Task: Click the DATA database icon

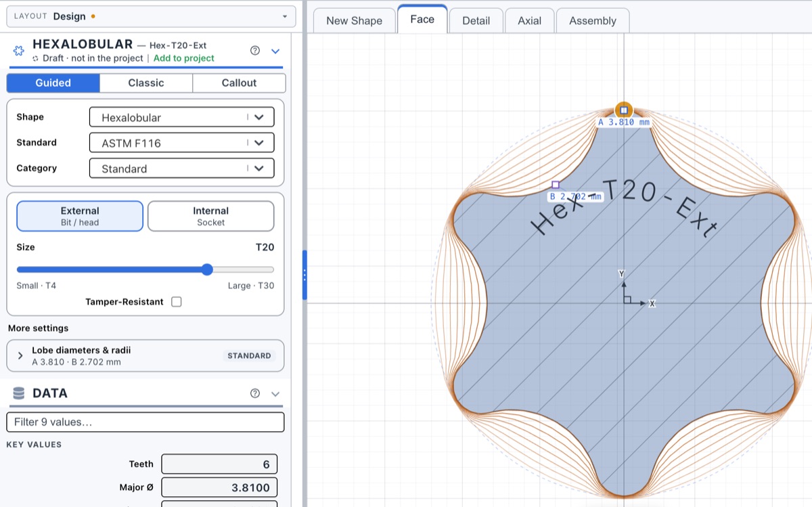Action: point(19,393)
